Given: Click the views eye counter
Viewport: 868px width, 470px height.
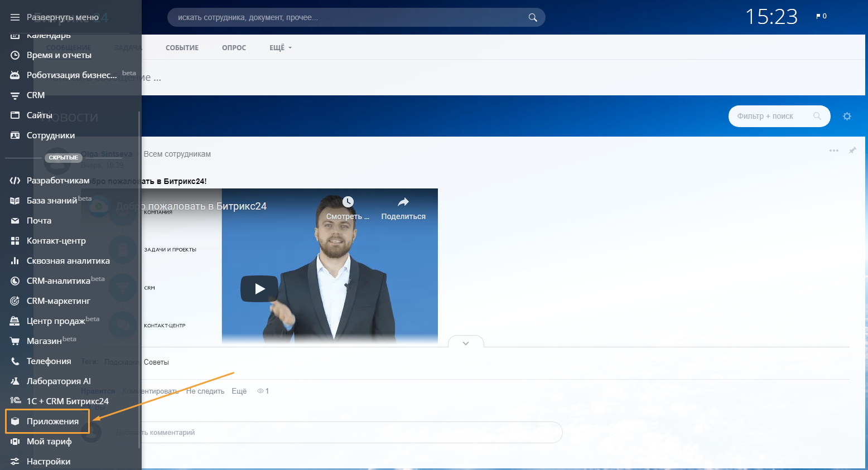Looking at the screenshot, I should 263,391.
